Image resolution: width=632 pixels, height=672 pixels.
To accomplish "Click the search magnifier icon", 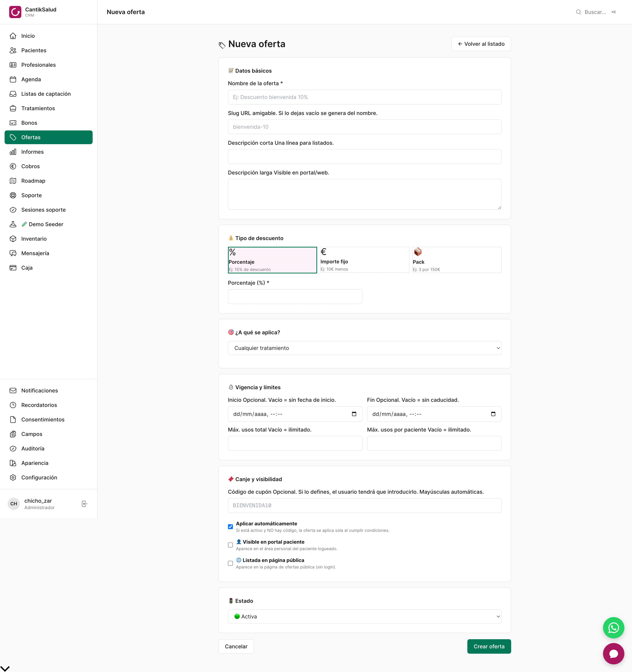I will pos(578,12).
